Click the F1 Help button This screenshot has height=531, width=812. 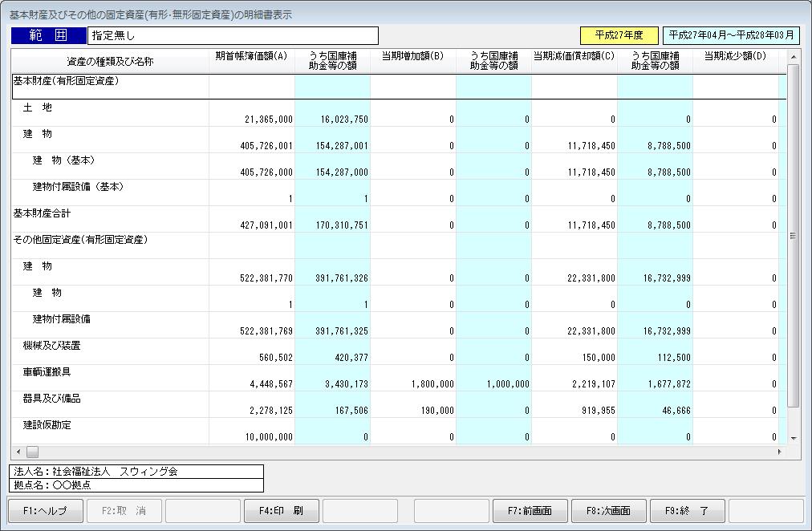tap(44, 511)
